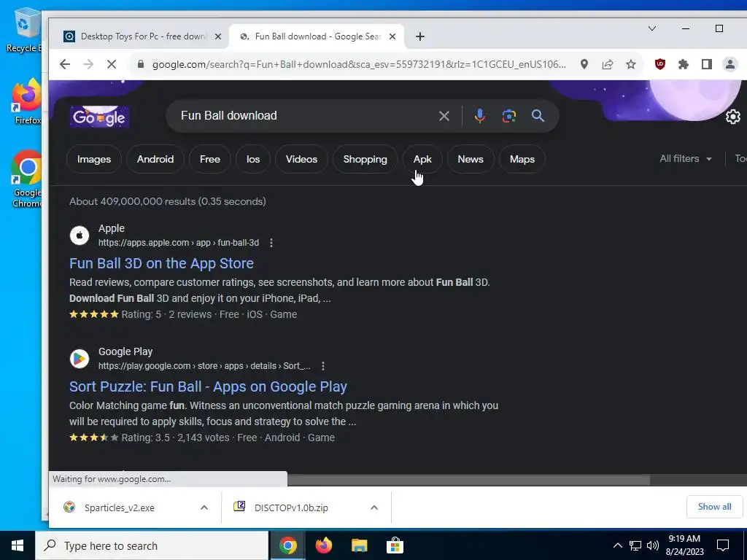Viewport: 747px width, 560px height.
Task: Search by image with Google Lens
Action: 508,116
